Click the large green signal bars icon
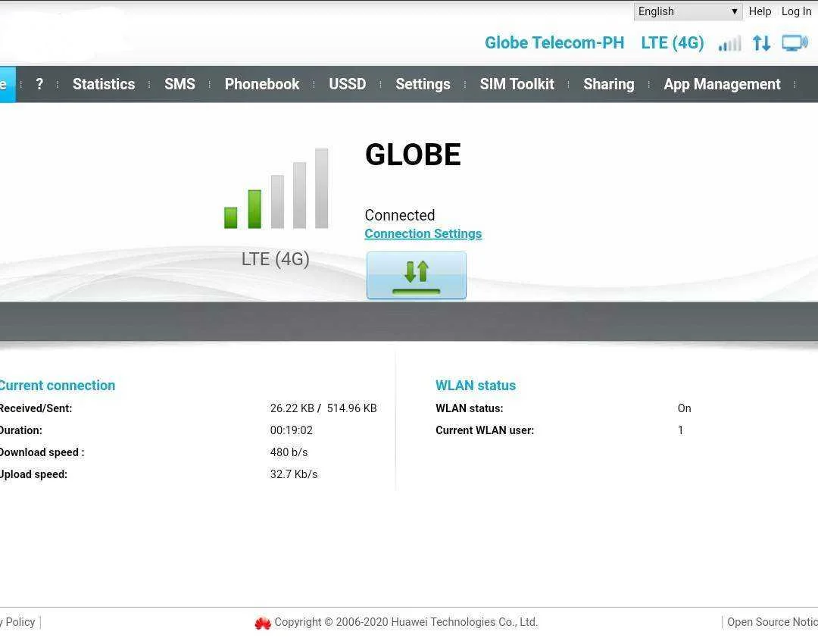This screenshot has height=644, width=818. pos(276,189)
